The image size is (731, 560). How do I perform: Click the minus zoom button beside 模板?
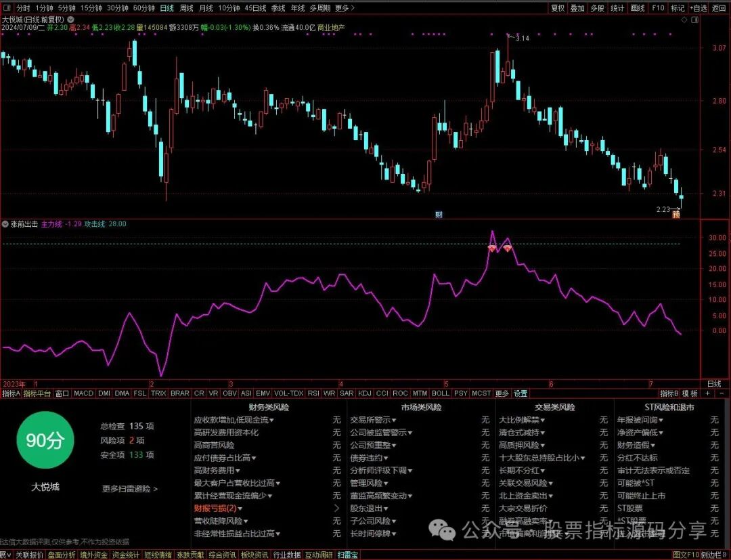click(722, 393)
